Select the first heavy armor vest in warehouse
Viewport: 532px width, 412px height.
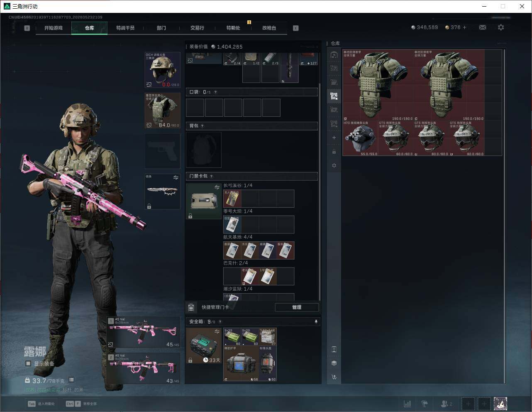pyautogui.click(x=378, y=85)
